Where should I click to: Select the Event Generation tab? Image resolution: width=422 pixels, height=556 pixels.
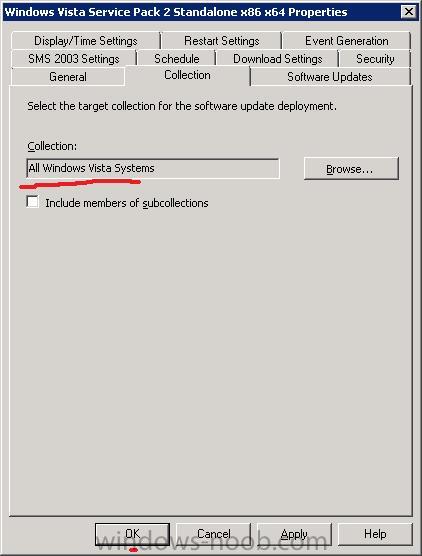click(346, 41)
